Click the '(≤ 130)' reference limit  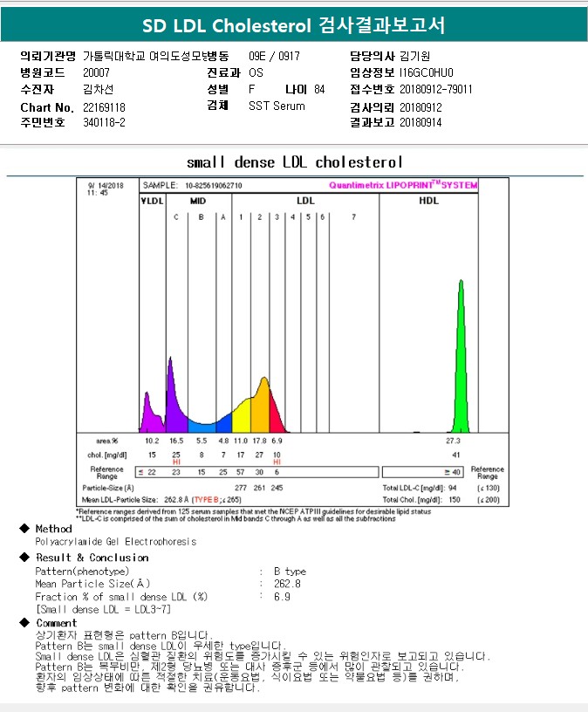[x=488, y=488]
